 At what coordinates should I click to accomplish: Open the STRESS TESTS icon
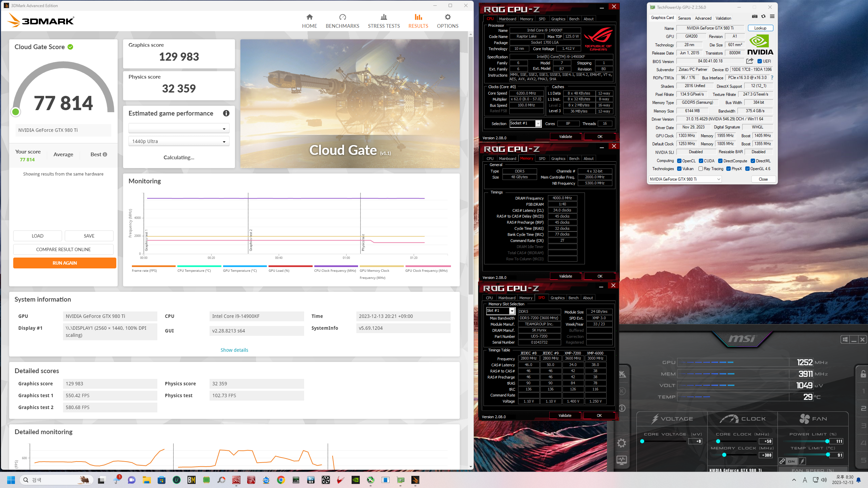pyautogui.click(x=384, y=17)
